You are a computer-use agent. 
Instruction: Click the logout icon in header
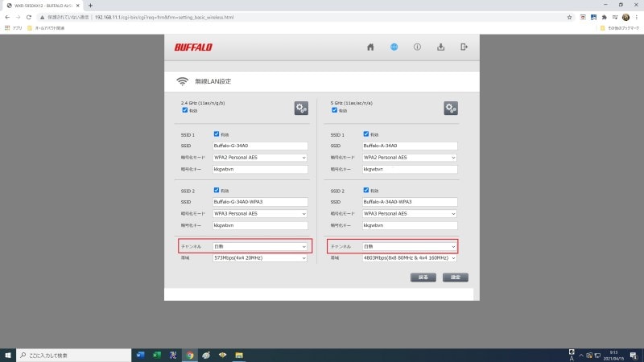464,47
